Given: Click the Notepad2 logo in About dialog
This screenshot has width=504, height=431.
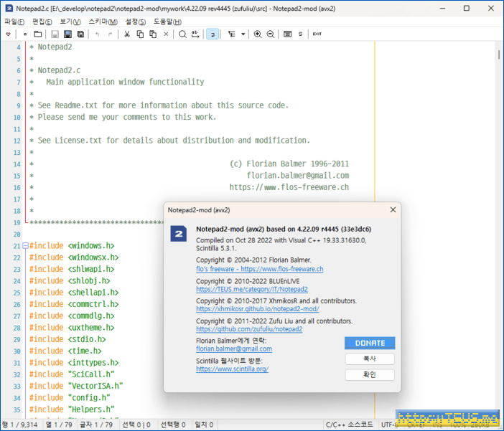Looking at the screenshot, I should tap(178, 234).
